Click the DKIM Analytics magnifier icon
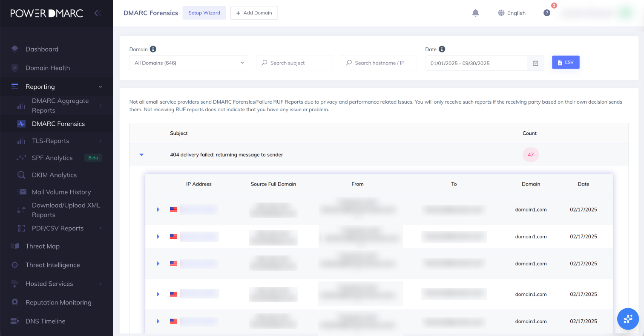Viewport: 644px width, 336px height. coord(21,175)
